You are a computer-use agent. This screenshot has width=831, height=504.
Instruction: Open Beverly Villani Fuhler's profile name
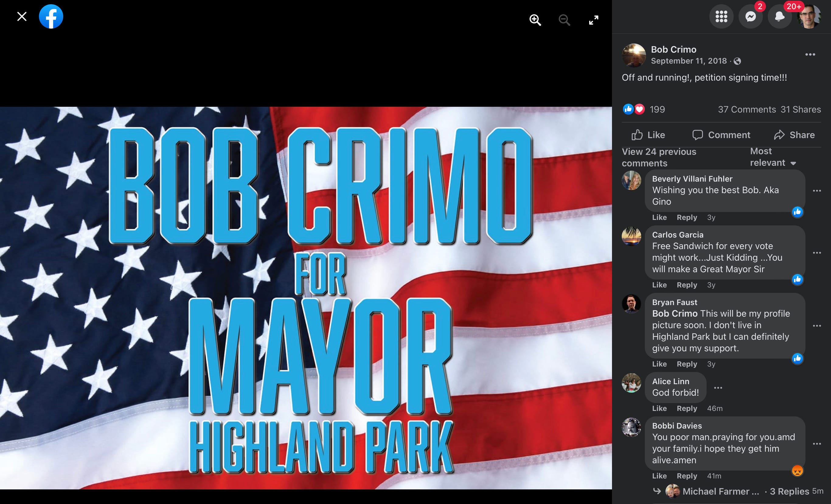[x=692, y=179]
